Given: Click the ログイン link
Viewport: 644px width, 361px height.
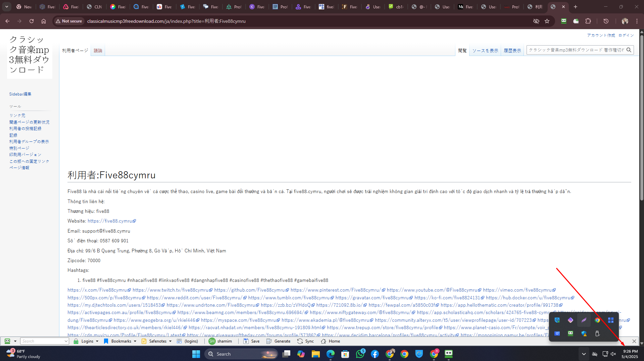Looking at the screenshot, I should click(x=626, y=35).
